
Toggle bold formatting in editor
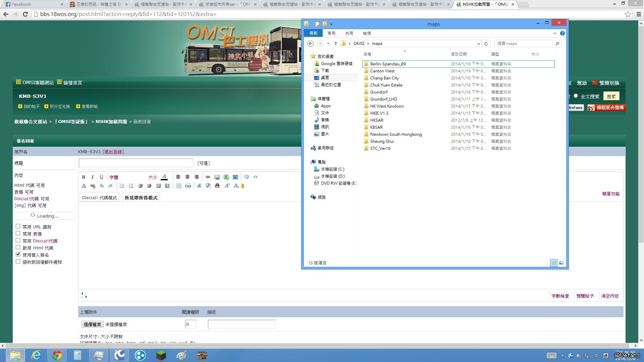click(84, 177)
